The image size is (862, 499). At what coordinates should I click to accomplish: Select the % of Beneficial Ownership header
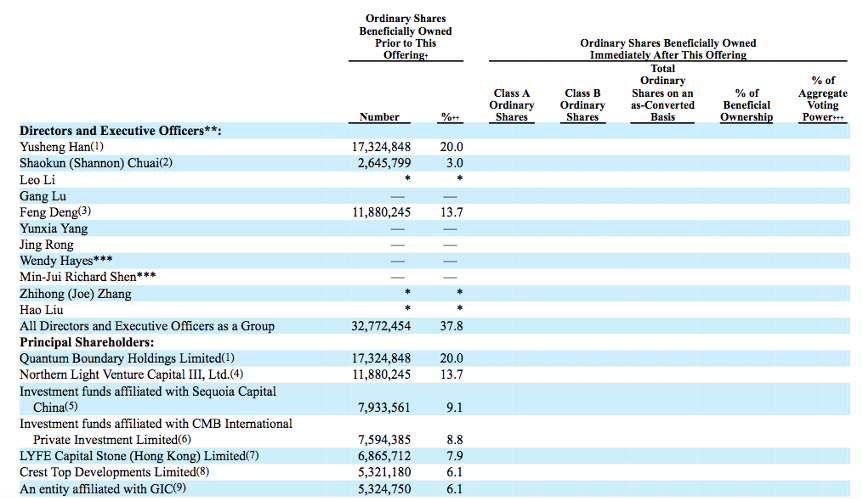746,105
